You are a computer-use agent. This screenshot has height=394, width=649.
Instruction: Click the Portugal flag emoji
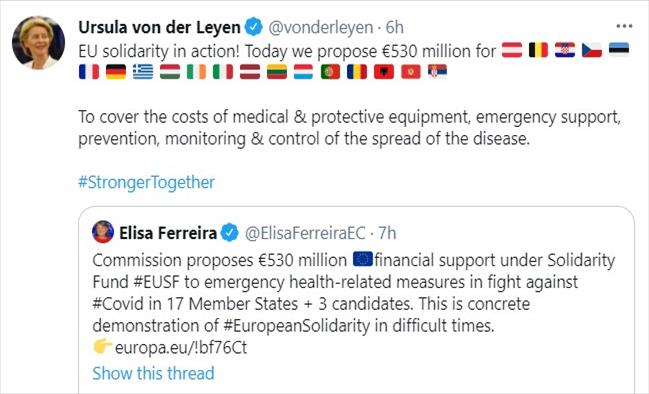coord(330,72)
